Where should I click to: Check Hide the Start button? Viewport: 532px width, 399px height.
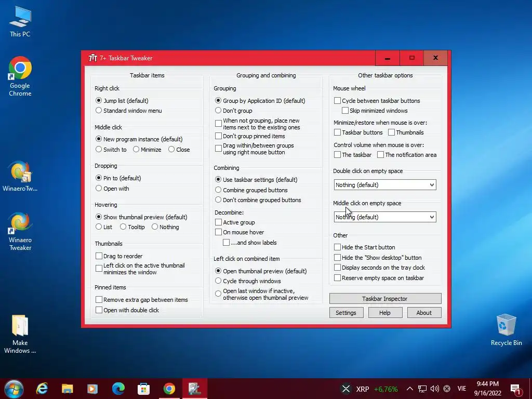(365, 247)
